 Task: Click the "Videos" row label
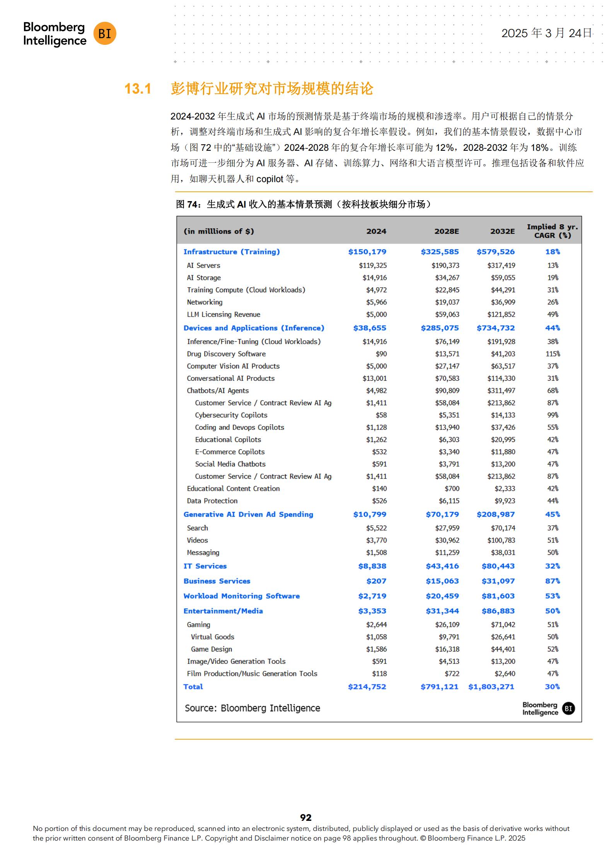[x=198, y=540]
